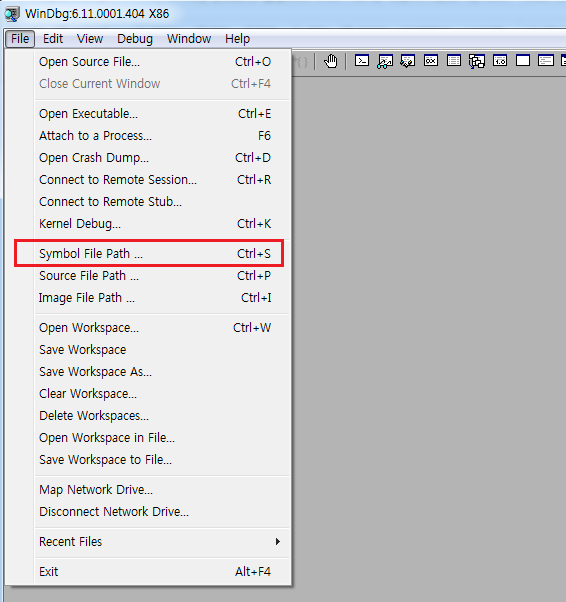
Task: Open the blank Scratch Pad window icon
Action: point(523,61)
